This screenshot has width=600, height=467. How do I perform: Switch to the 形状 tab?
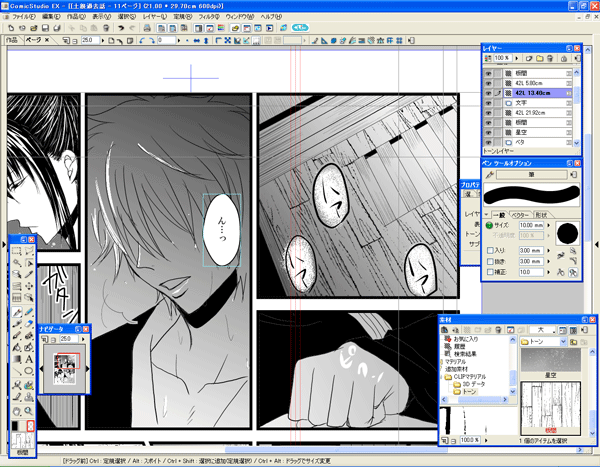point(541,215)
